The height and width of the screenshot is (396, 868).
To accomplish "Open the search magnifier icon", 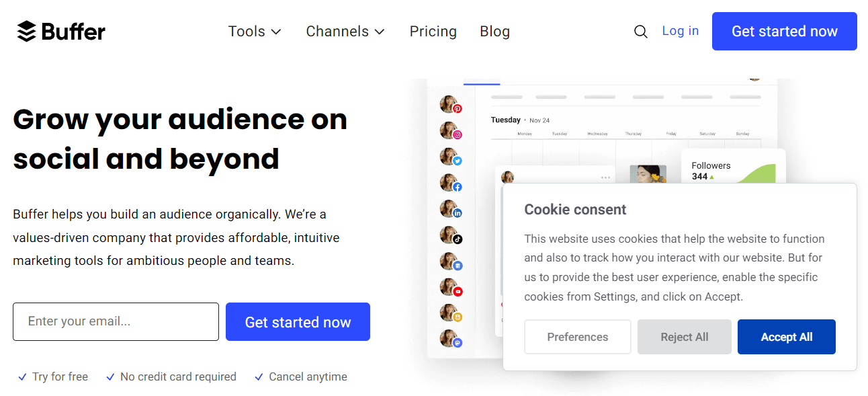I will click(641, 32).
